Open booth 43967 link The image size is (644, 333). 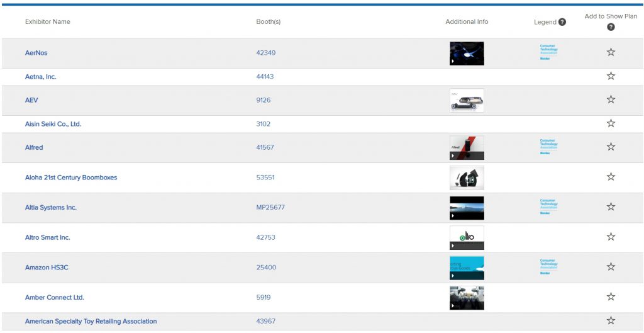click(x=266, y=321)
